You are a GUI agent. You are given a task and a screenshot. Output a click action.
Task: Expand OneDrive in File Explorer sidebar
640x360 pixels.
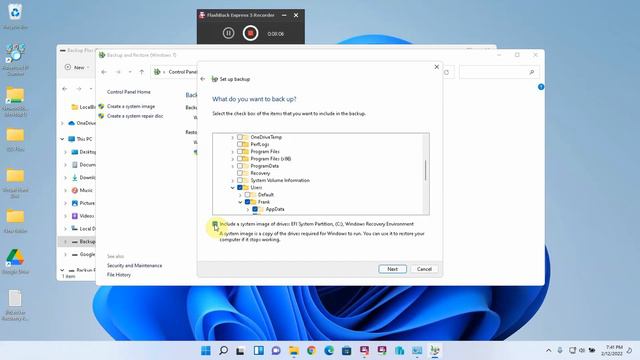point(62,123)
